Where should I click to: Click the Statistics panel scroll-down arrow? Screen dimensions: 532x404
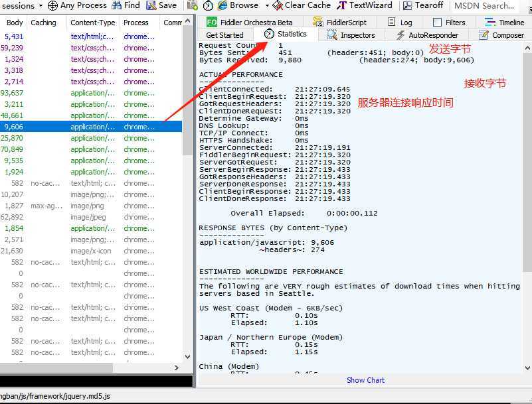click(527, 368)
